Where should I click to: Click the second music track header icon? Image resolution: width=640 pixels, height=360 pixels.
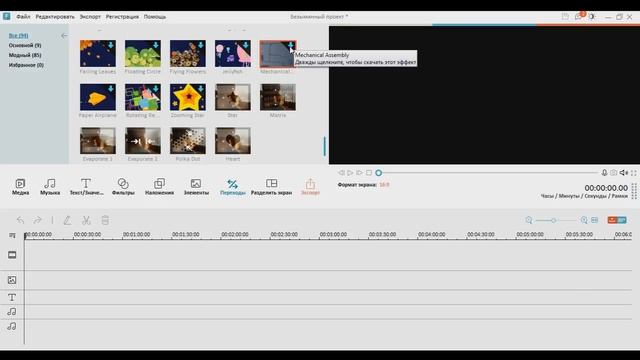(x=12, y=327)
